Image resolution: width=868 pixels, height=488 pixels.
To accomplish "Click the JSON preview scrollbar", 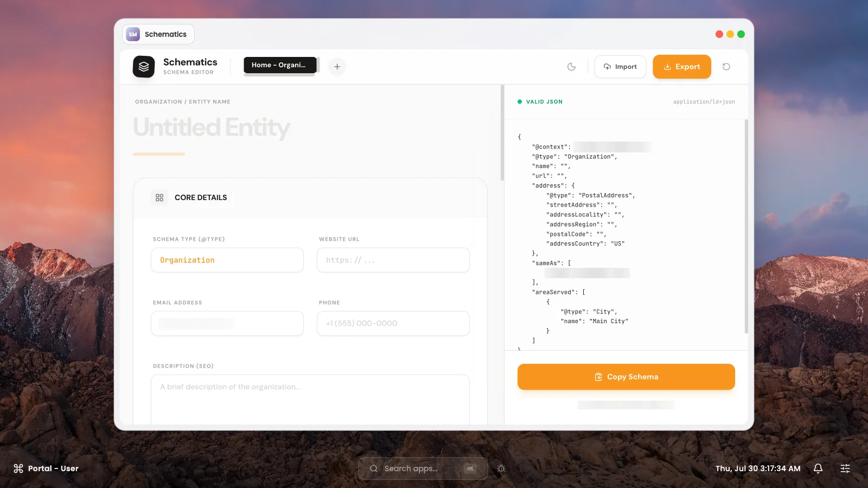I will pos(746,227).
